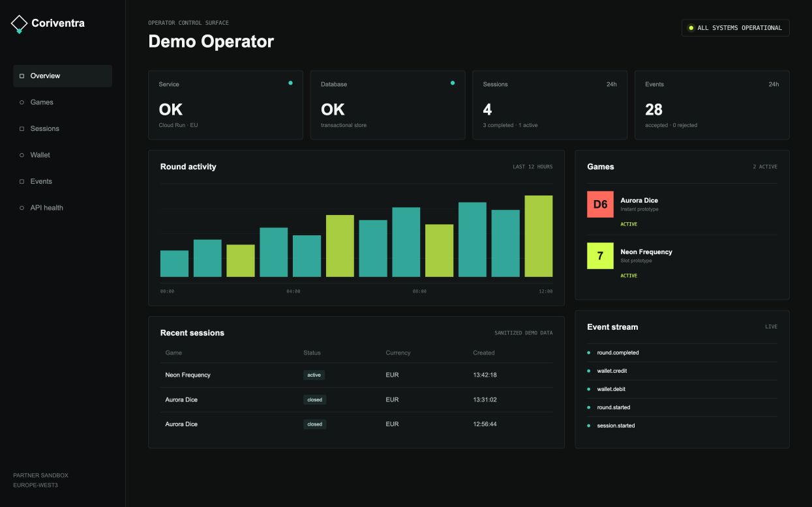Click the active status badge for Neon Frequency
This screenshot has height=507, width=812.
point(314,375)
